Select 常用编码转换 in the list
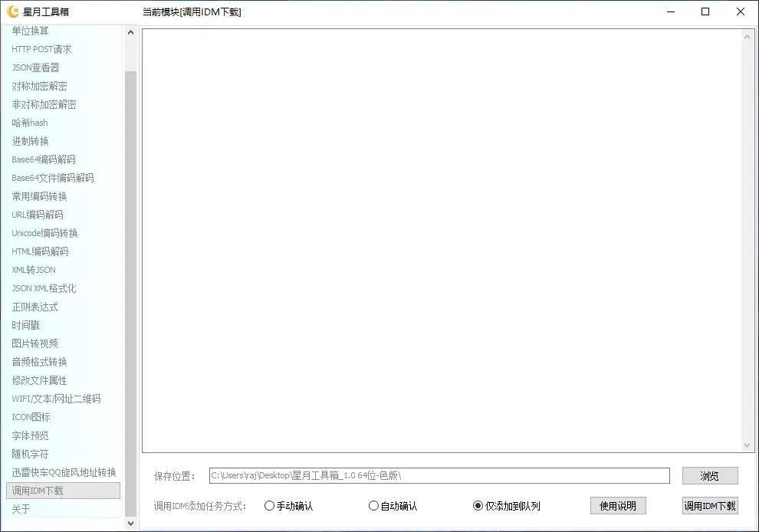Image resolution: width=759 pixels, height=532 pixels. pyautogui.click(x=39, y=196)
